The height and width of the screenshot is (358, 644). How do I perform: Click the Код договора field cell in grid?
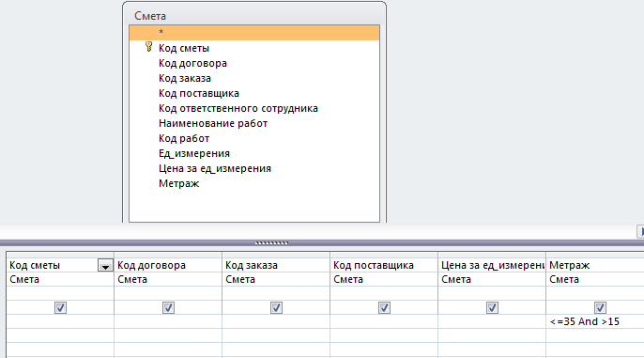click(168, 265)
